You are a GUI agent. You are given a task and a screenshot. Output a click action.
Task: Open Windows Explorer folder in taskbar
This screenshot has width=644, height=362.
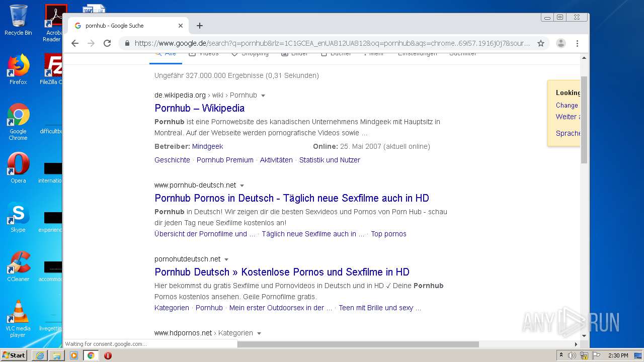click(57, 355)
